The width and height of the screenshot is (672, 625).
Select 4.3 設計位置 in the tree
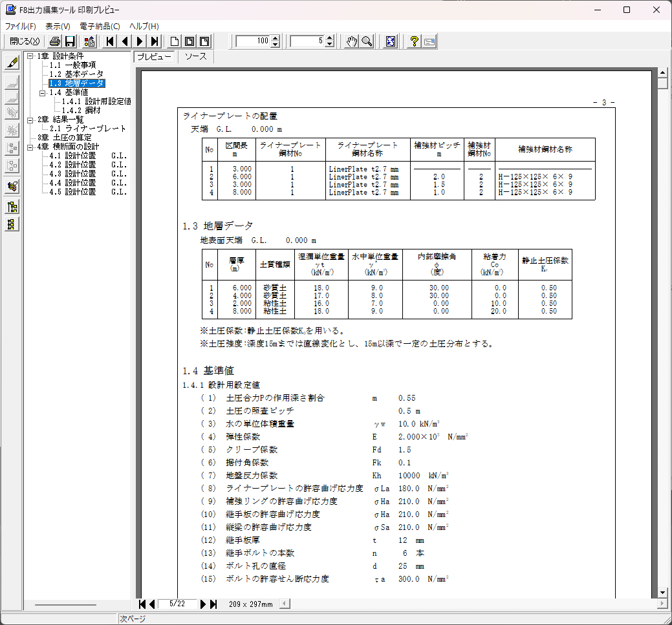tap(88, 174)
